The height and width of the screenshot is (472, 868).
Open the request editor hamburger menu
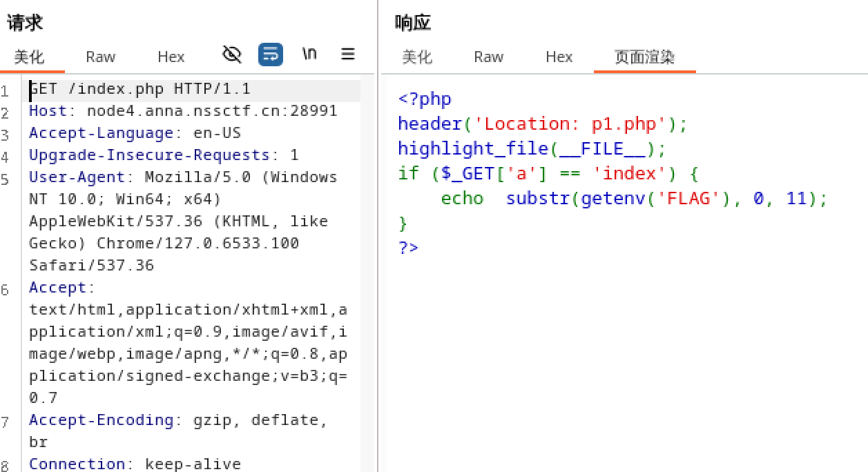point(348,54)
